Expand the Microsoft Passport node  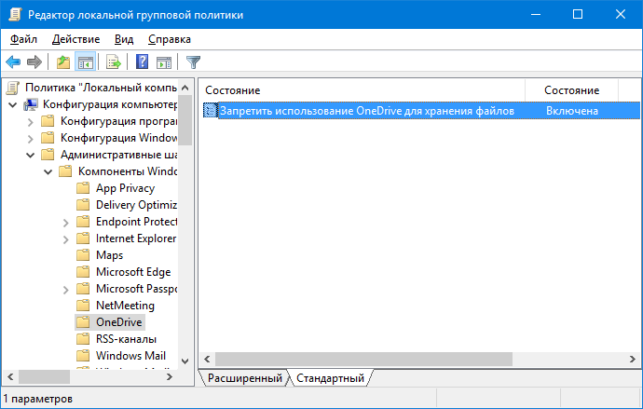[66, 290]
